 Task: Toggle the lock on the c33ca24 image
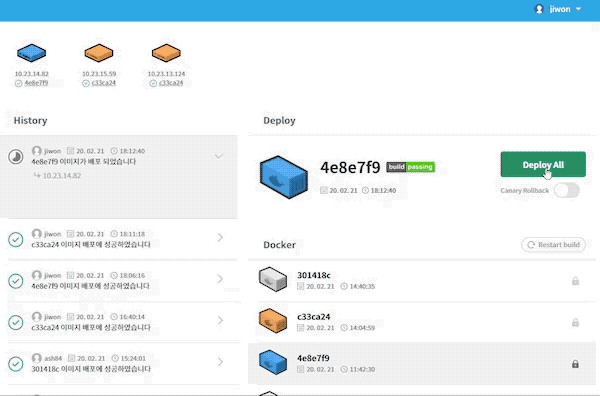point(575,323)
